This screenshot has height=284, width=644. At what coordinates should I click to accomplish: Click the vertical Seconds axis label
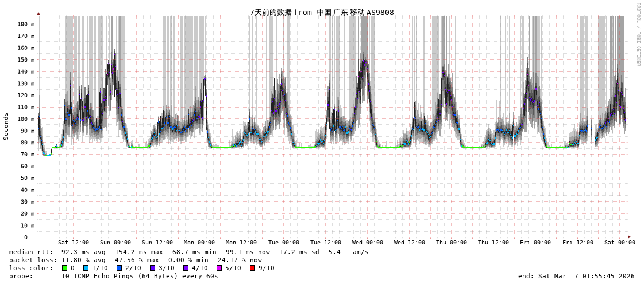[x=6, y=126]
